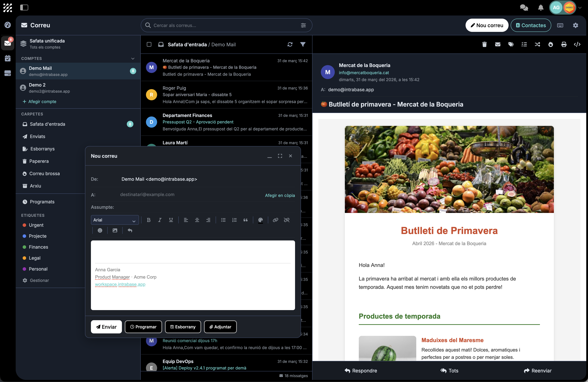Insert an image into the new email

click(115, 230)
